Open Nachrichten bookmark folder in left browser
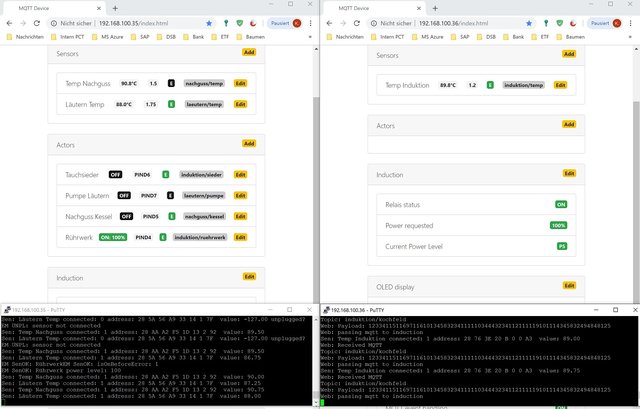 pos(25,37)
